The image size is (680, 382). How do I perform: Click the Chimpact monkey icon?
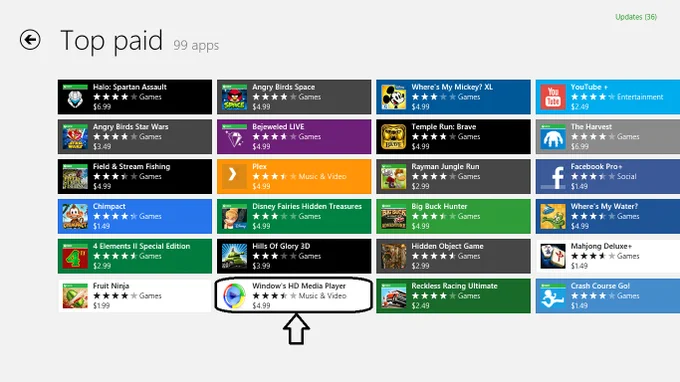(x=75, y=216)
